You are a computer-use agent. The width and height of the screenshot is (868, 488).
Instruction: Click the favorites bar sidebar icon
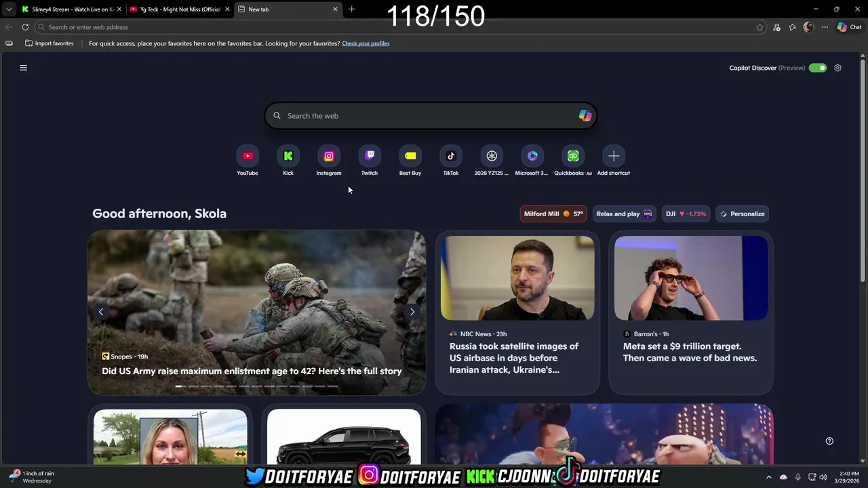[x=9, y=43]
